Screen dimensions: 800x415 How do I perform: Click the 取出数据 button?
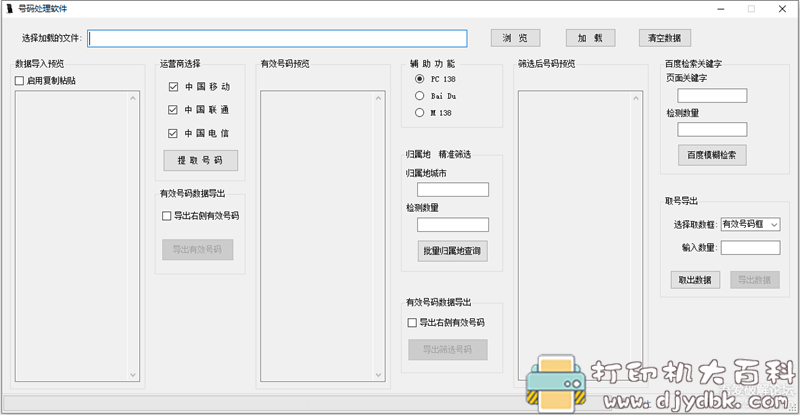click(x=695, y=280)
